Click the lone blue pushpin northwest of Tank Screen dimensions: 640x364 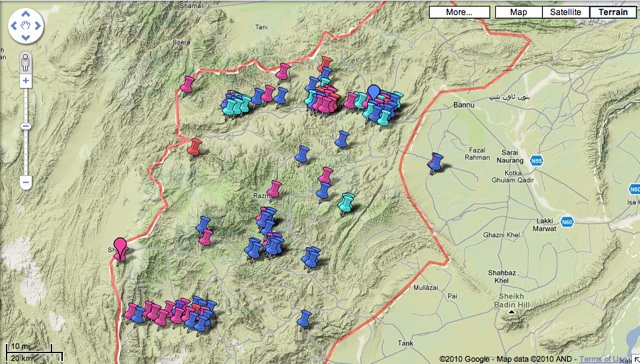304,319
